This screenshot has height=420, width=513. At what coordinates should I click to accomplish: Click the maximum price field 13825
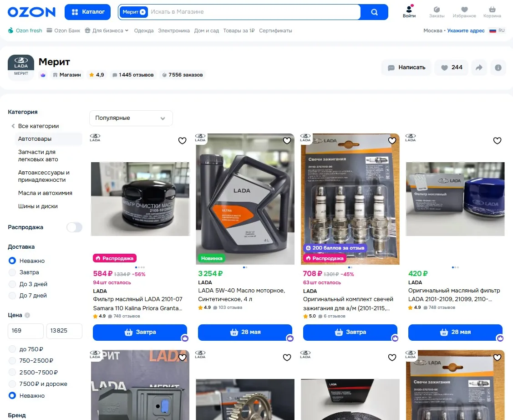[64, 331]
